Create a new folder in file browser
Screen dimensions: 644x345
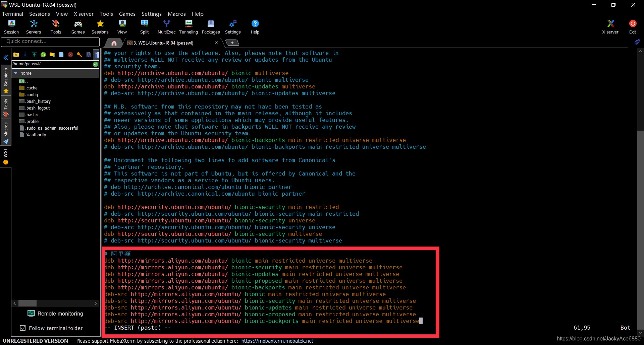(x=52, y=55)
